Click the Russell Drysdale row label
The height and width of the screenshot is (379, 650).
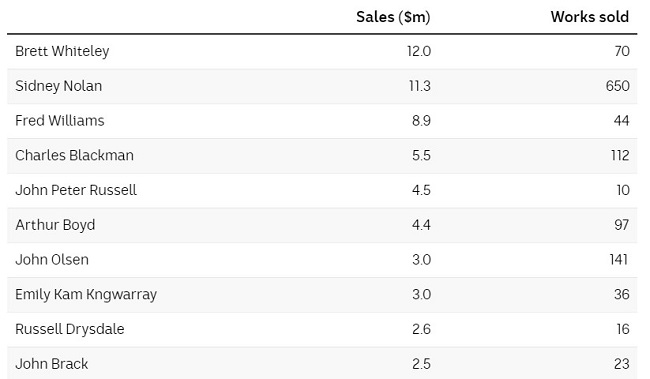click(70, 329)
